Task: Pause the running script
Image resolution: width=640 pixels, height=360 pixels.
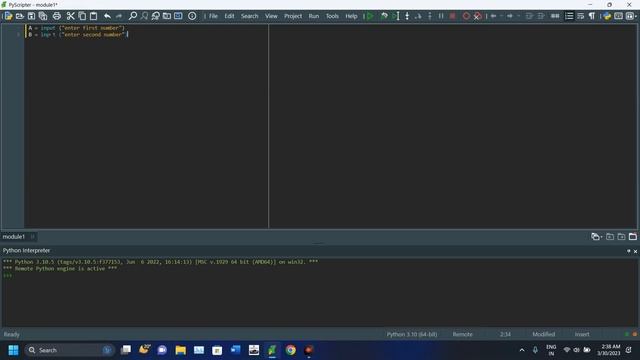Action: (441, 16)
